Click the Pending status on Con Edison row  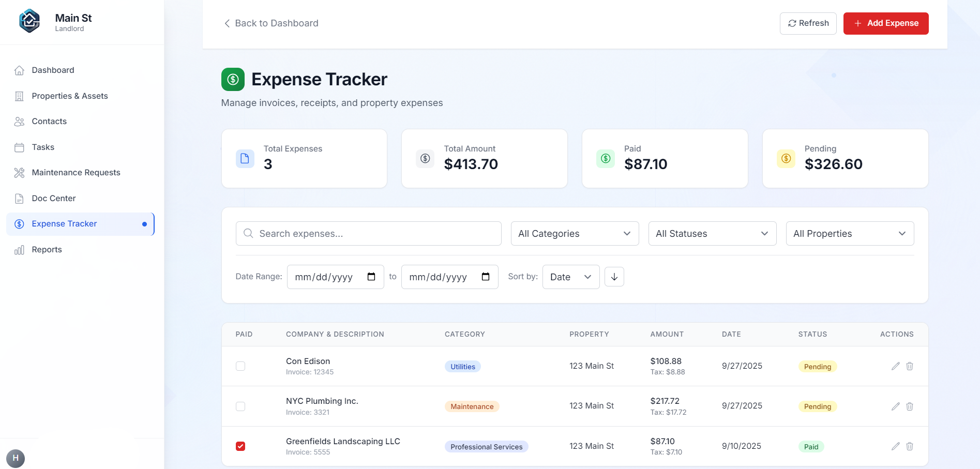(x=818, y=367)
